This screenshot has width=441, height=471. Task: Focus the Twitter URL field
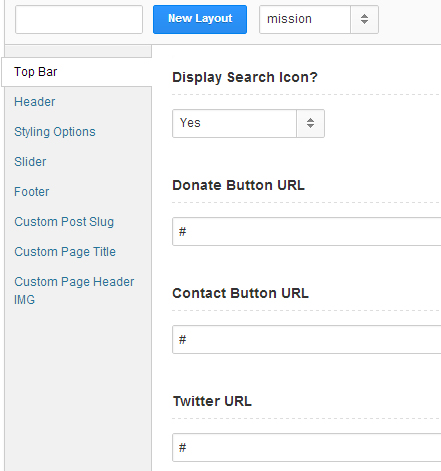click(x=307, y=447)
